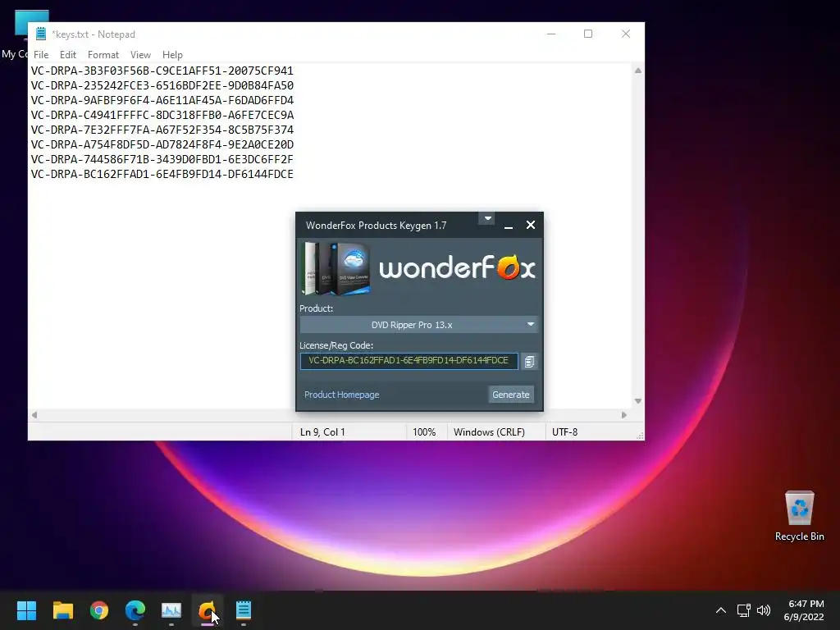The image size is (840, 630).
Task: Click Notepad vertical scrollbar up arrow
Action: coord(638,71)
